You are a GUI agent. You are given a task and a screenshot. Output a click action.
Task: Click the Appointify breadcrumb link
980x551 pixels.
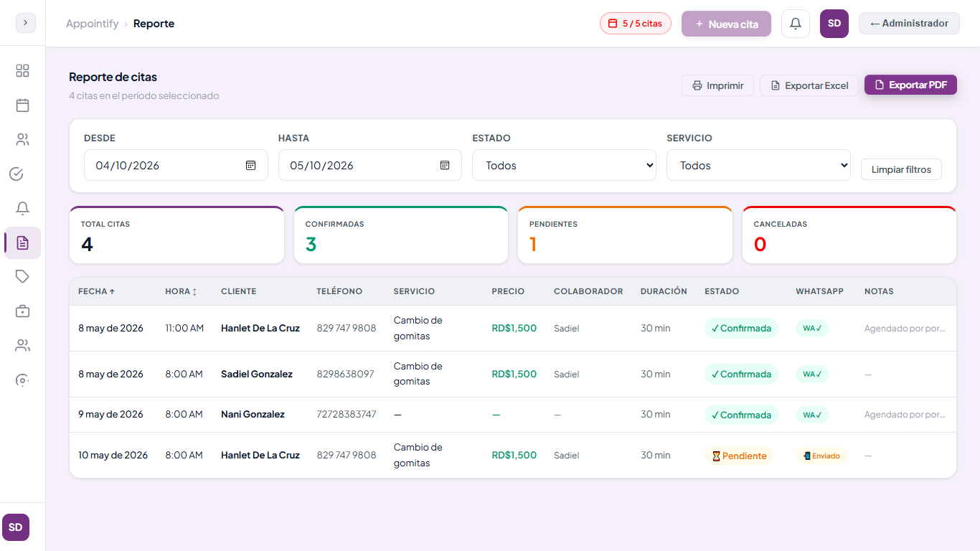[x=93, y=24]
